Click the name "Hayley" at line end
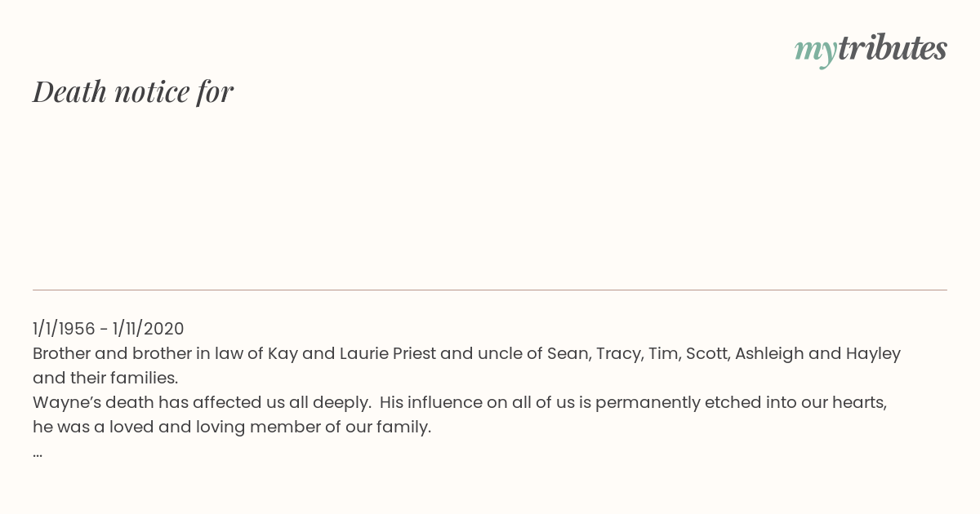The width and height of the screenshot is (980, 514). (873, 353)
